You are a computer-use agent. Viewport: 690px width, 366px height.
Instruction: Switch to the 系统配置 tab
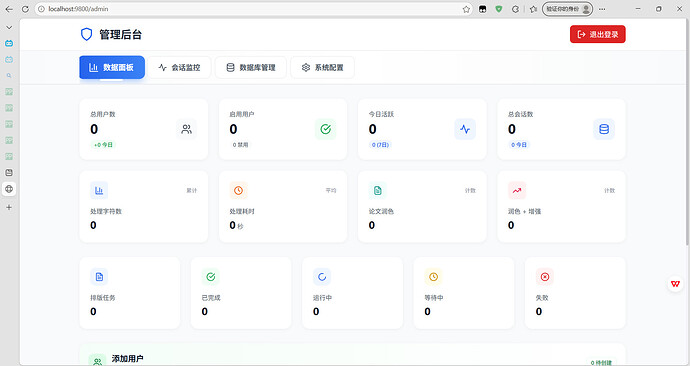pyautogui.click(x=323, y=67)
